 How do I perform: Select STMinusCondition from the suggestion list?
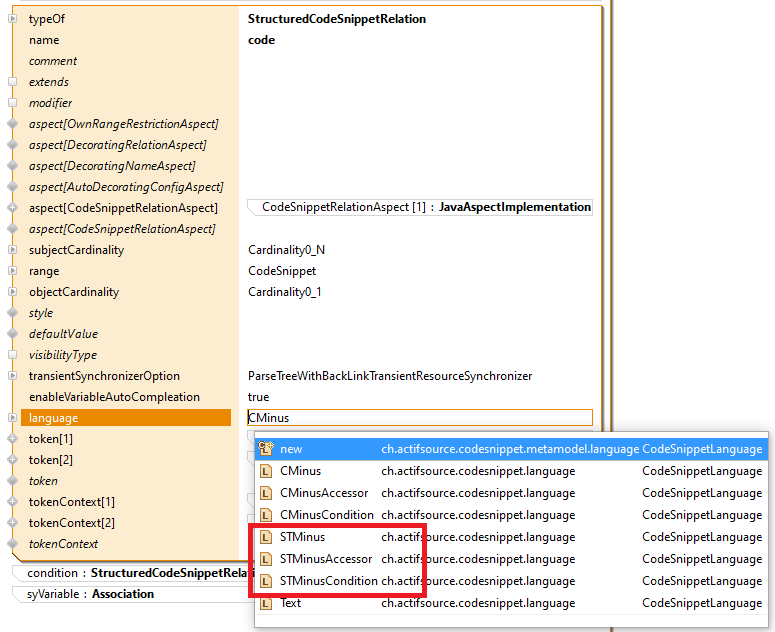tap(328, 581)
